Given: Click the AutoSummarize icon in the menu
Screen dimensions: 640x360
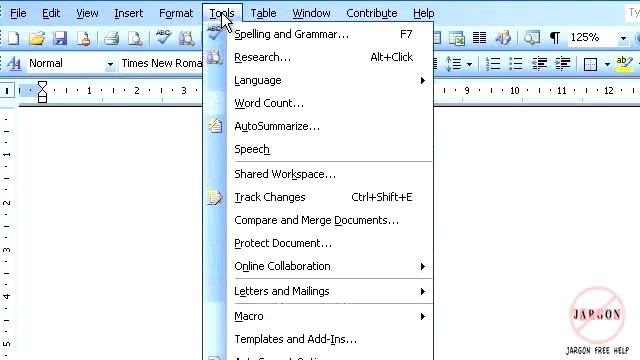Looking at the screenshot, I should (x=215, y=126).
